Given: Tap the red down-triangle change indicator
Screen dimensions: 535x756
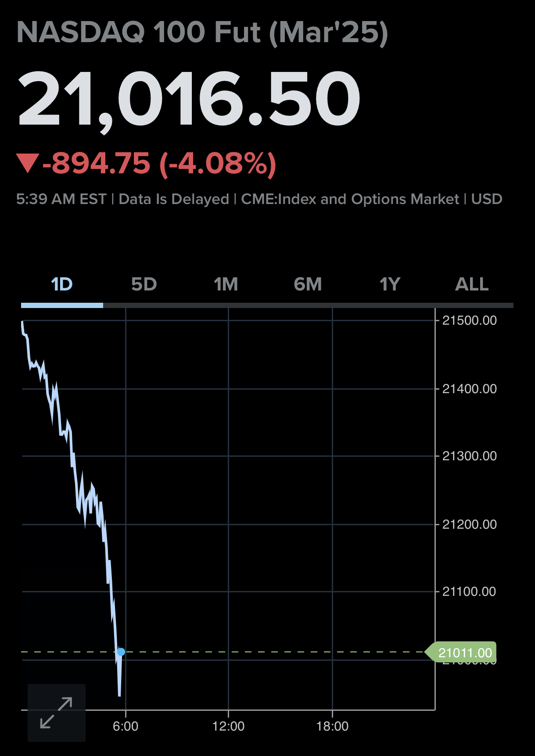Looking at the screenshot, I should click(28, 163).
